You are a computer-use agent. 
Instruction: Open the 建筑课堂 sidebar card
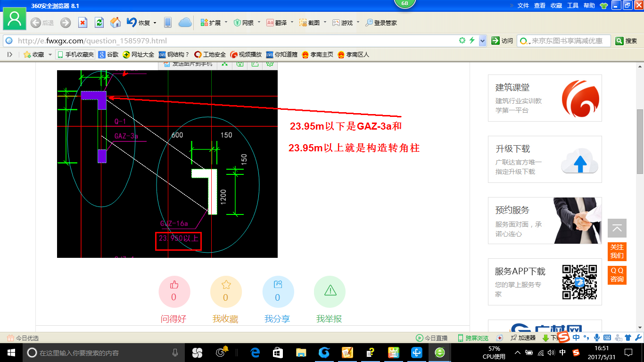click(x=545, y=98)
